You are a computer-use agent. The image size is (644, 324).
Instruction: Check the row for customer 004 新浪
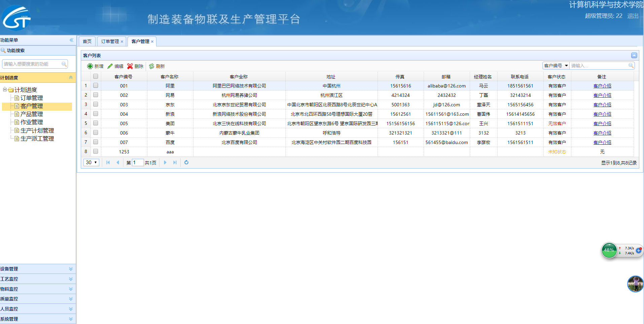(x=96, y=114)
